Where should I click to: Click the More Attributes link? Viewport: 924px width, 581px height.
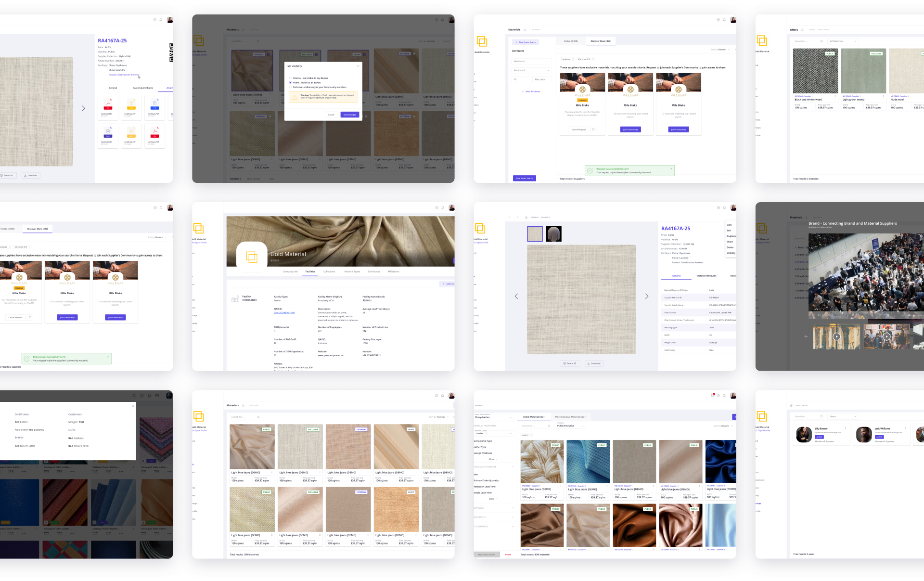[x=531, y=91]
